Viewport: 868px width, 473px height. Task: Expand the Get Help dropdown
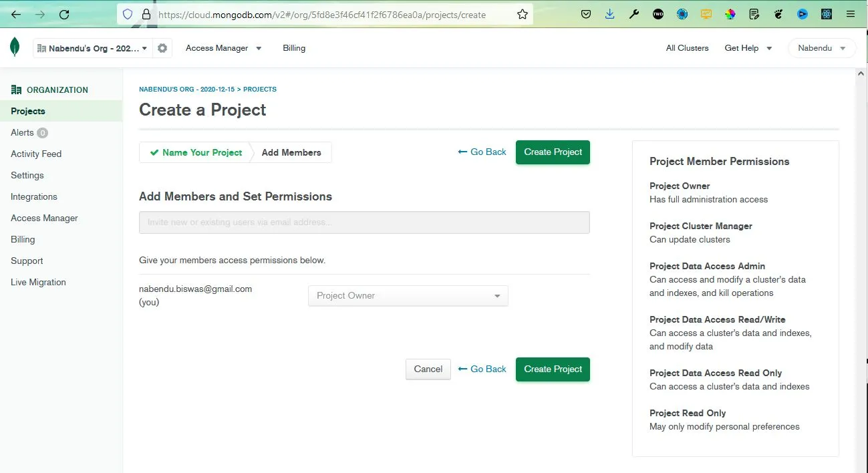(x=748, y=48)
